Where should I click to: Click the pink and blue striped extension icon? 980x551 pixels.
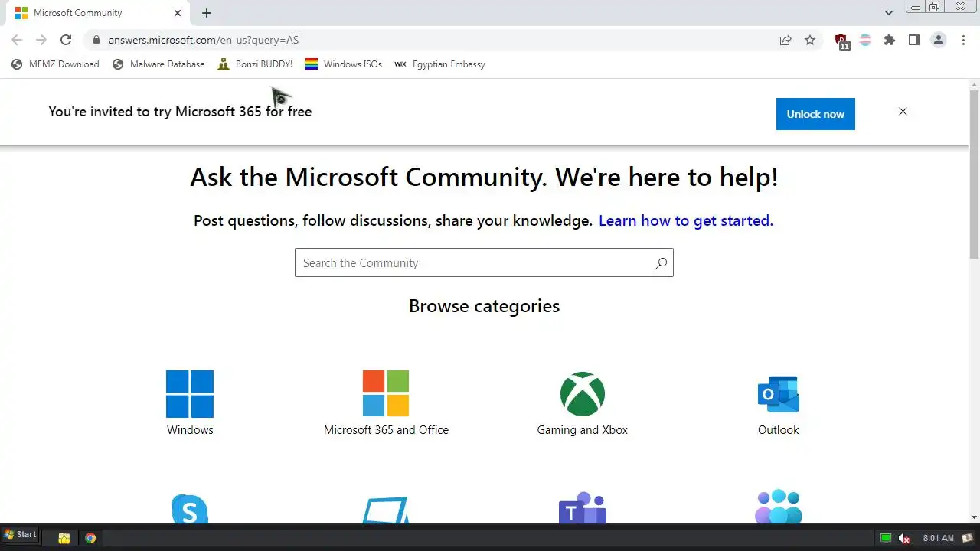point(865,40)
